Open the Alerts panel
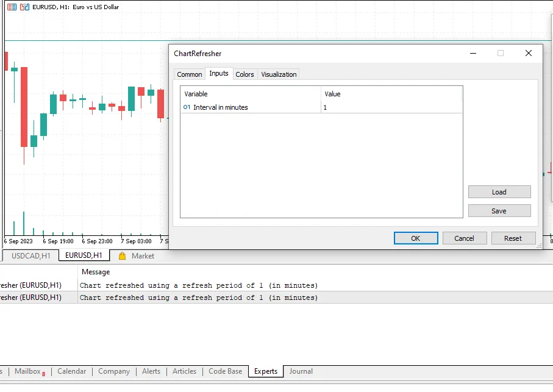This screenshot has width=553, height=392. coord(151,371)
